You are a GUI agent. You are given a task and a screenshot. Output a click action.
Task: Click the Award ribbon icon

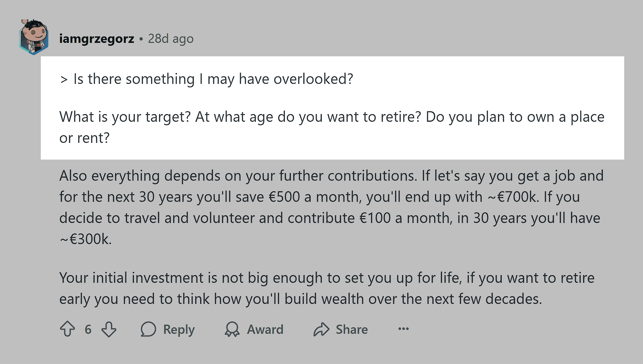coord(232,329)
